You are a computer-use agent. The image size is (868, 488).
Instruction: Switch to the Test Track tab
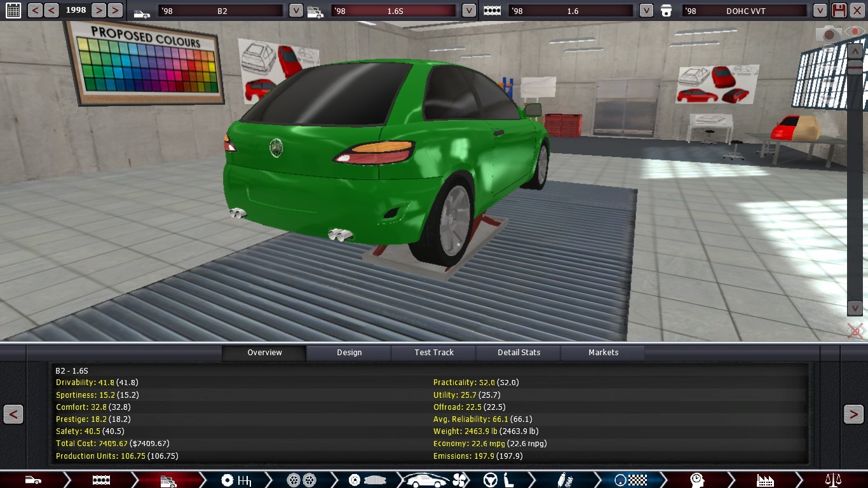coord(434,353)
